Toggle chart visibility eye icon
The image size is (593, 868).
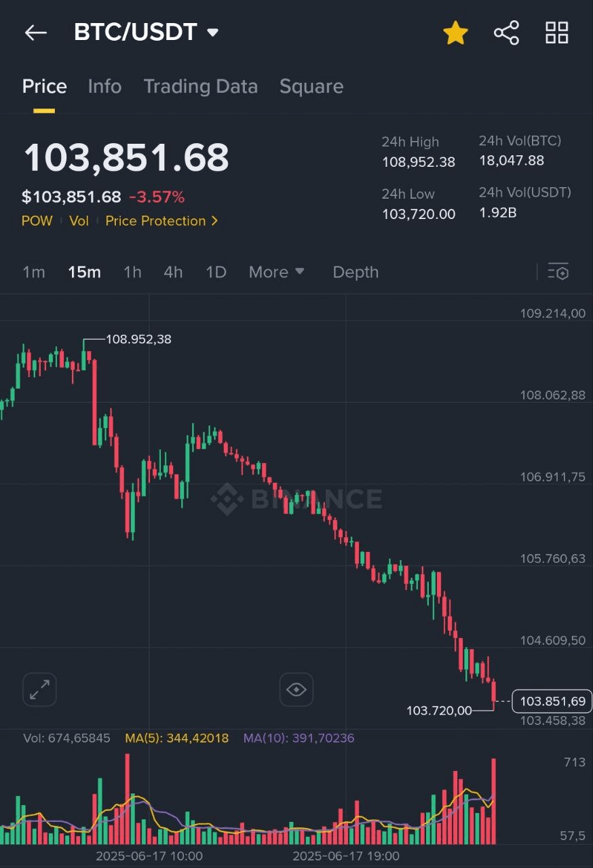pyautogui.click(x=296, y=690)
